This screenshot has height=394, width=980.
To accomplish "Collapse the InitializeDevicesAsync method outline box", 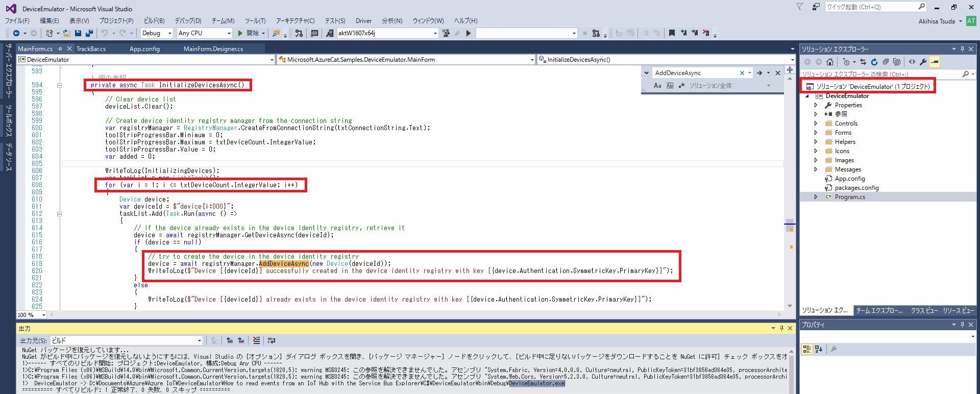I will click(59, 85).
